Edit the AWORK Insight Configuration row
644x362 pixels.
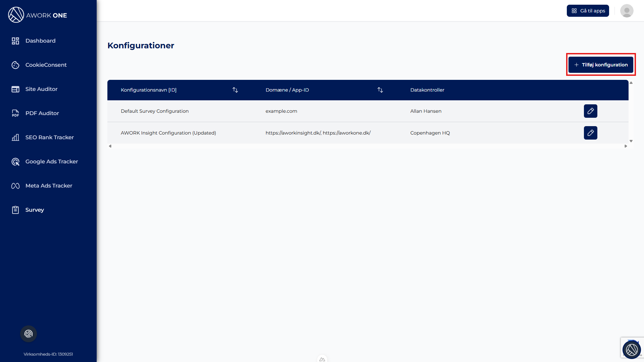590,133
